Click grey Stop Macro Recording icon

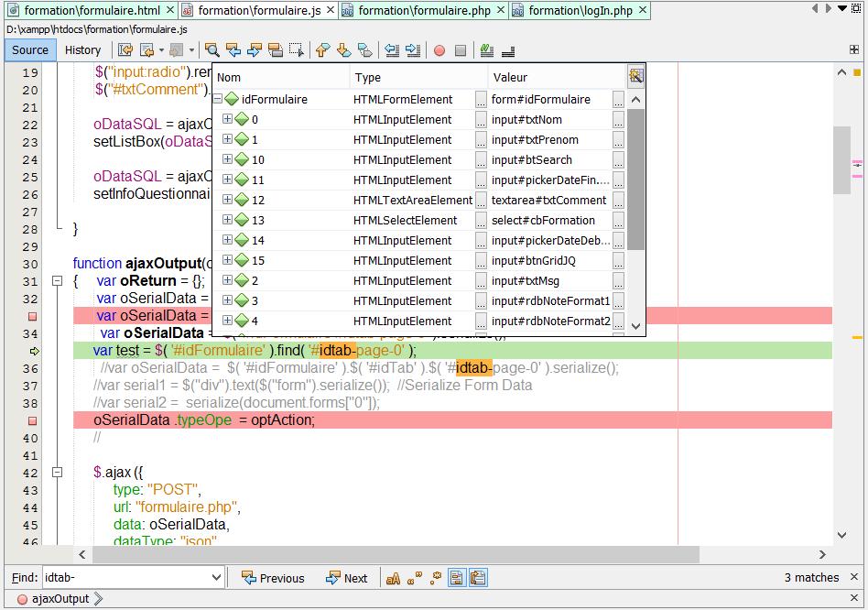click(x=460, y=51)
